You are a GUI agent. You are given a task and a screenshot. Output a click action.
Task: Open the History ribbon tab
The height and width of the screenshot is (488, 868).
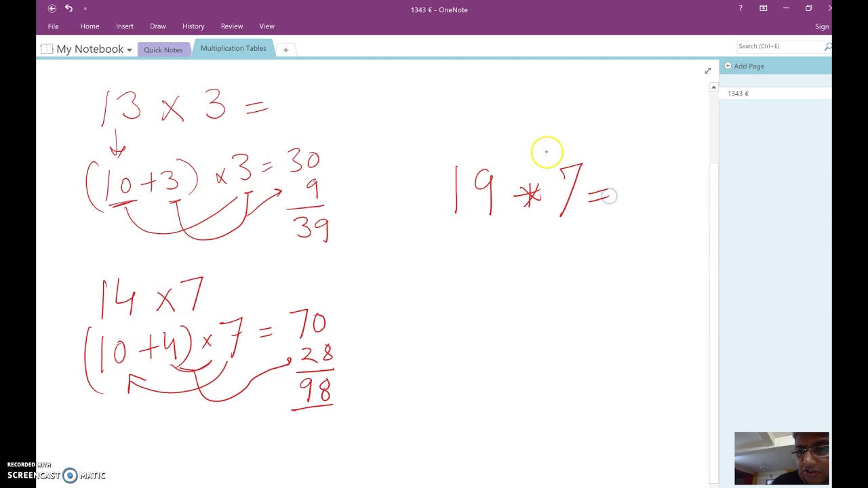pyautogui.click(x=193, y=26)
